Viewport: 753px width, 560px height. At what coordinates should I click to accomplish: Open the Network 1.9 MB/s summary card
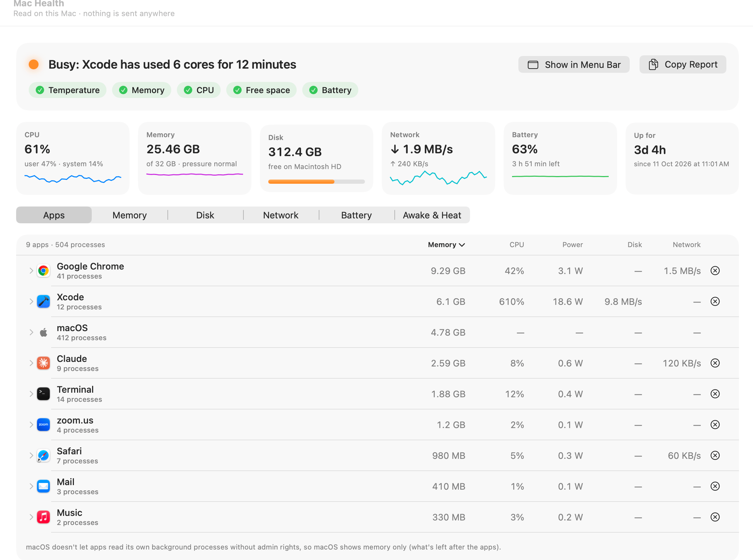coord(438,158)
